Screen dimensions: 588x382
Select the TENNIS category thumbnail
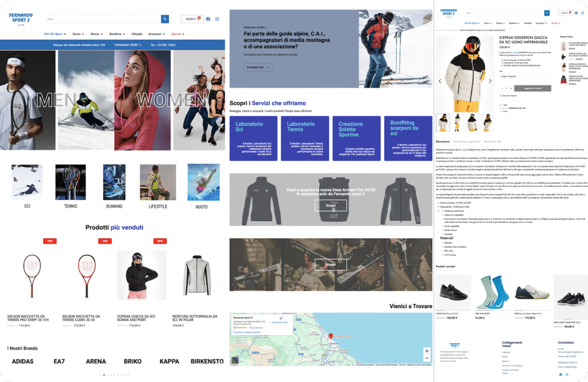[x=71, y=182]
